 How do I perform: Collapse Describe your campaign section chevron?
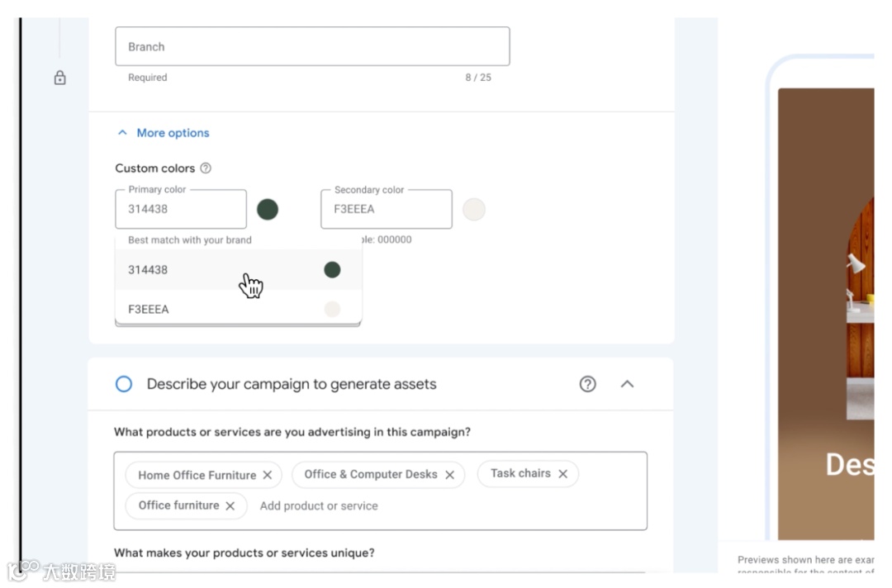tap(627, 384)
